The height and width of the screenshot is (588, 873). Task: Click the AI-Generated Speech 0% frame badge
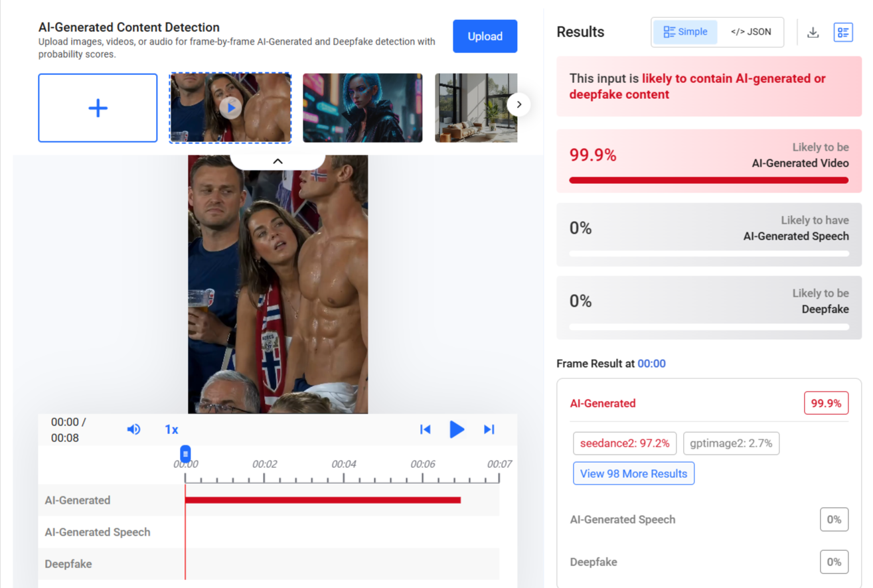(x=834, y=520)
